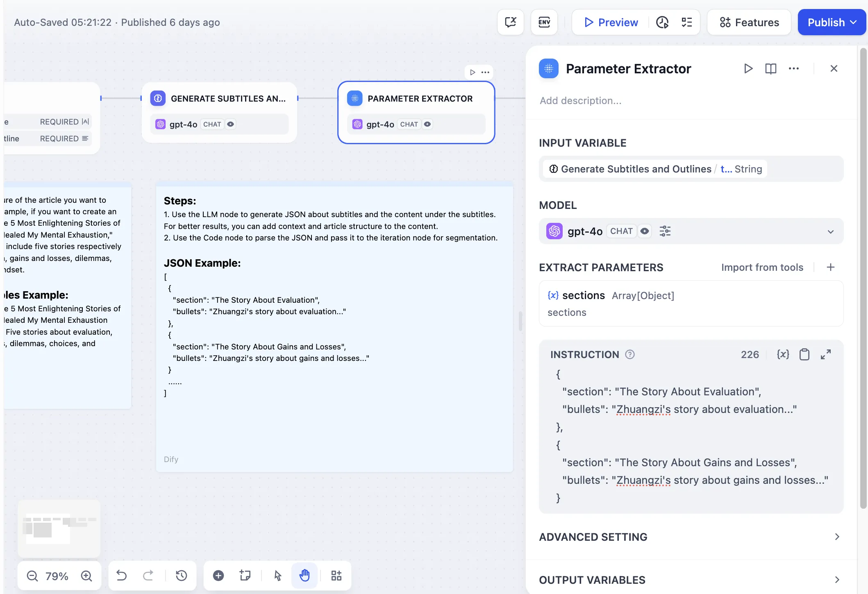868x594 pixels.
Task: Copy the instruction text with the clipboard icon
Action: [x=804, y=354]
